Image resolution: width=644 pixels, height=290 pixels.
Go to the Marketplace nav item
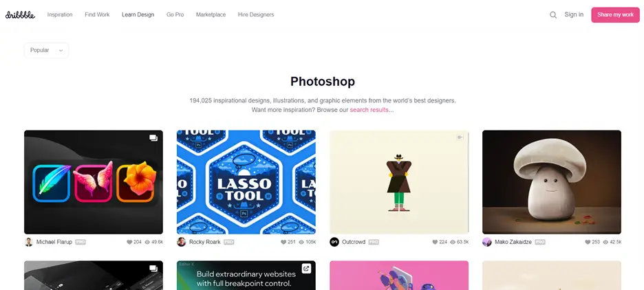(x=211, y=14)
